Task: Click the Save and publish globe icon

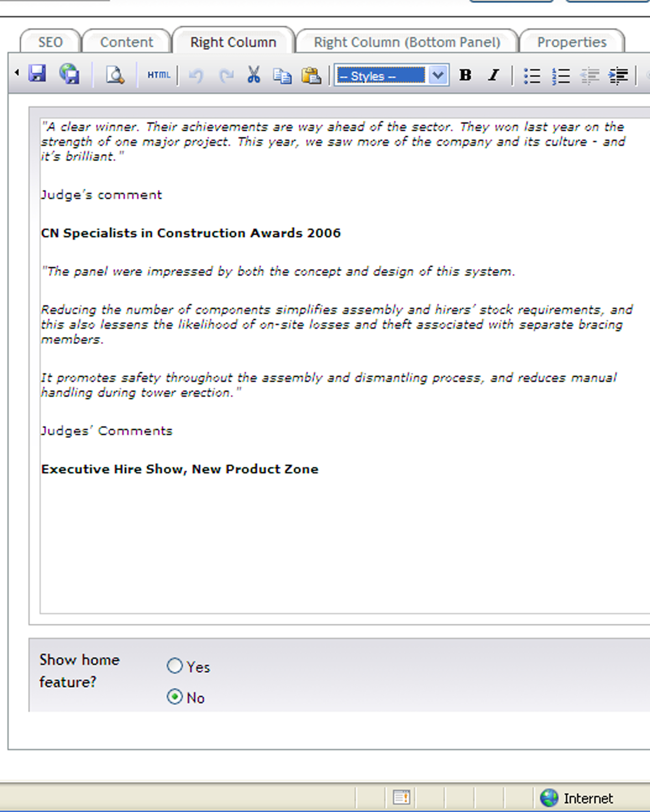Action: click(69, 73)
